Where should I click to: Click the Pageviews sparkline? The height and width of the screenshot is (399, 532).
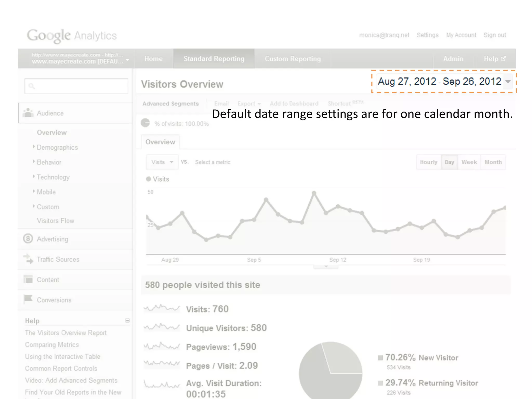pos(162,346)
